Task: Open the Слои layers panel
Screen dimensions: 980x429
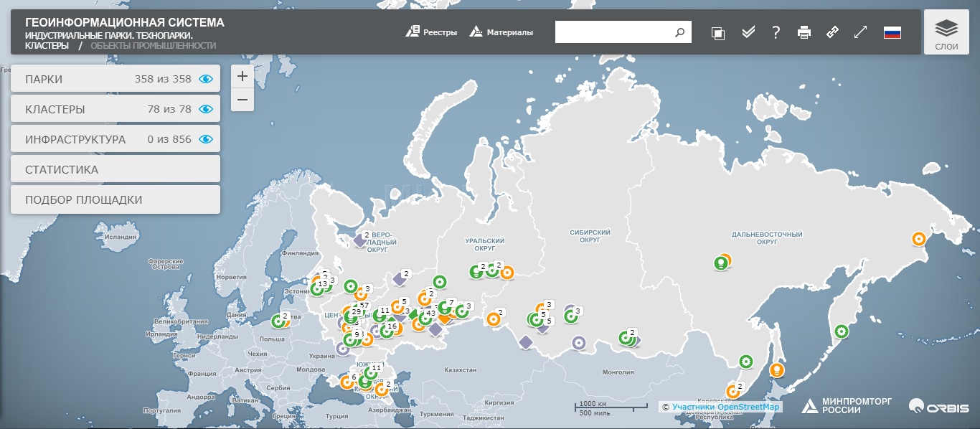Action: [946, 33]
